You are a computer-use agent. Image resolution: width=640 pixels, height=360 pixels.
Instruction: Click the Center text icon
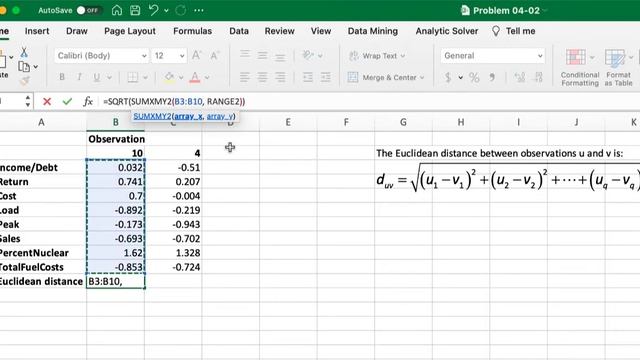[x=262, y=77]
